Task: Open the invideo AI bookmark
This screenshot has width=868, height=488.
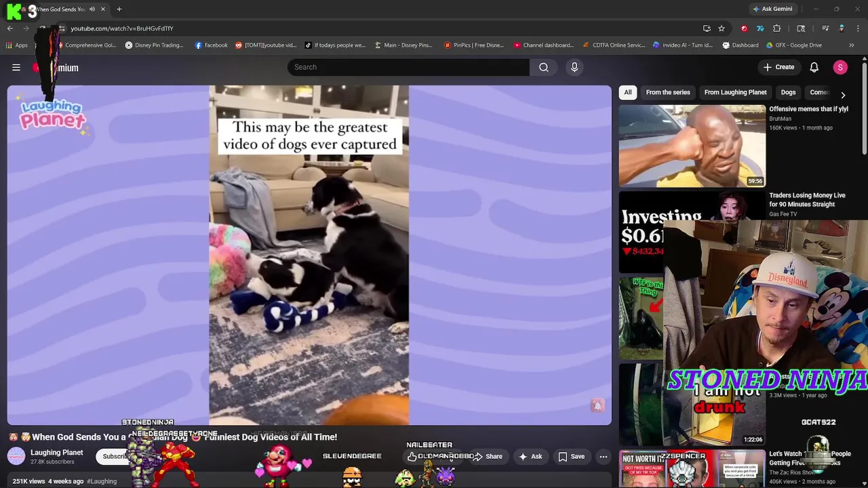Action: 683,45
